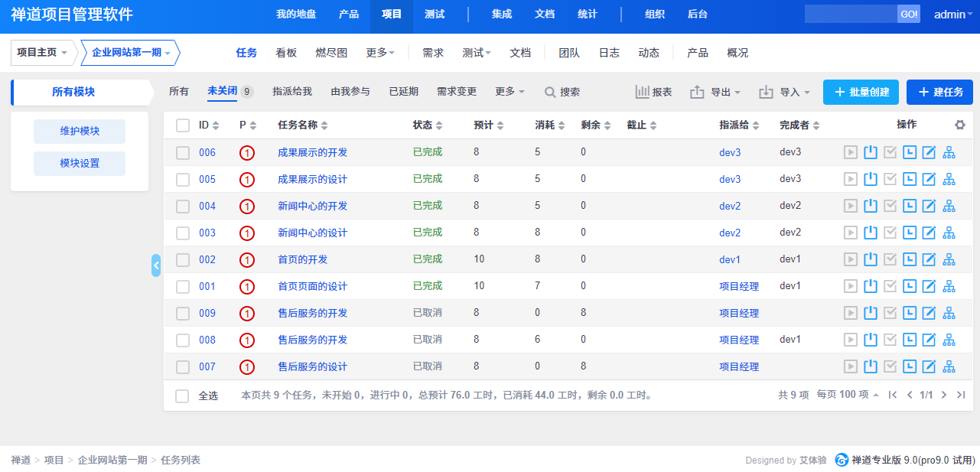This screenshot has height=472, width=980.
Task: Click the 维护模块 button in the sidebar
Action: point(80,132)
